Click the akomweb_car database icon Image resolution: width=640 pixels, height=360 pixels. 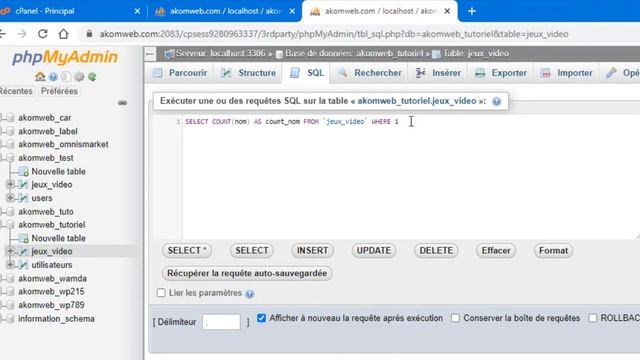(x=11, y=118)
